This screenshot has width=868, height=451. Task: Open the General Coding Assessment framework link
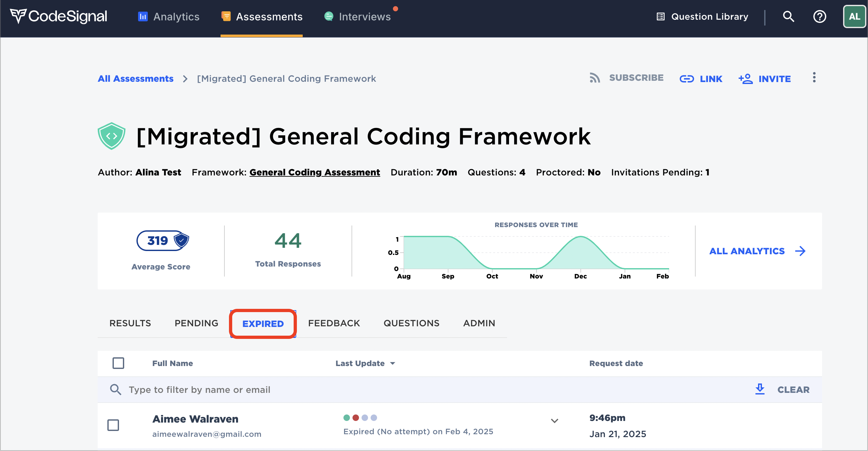pos(315,172)
